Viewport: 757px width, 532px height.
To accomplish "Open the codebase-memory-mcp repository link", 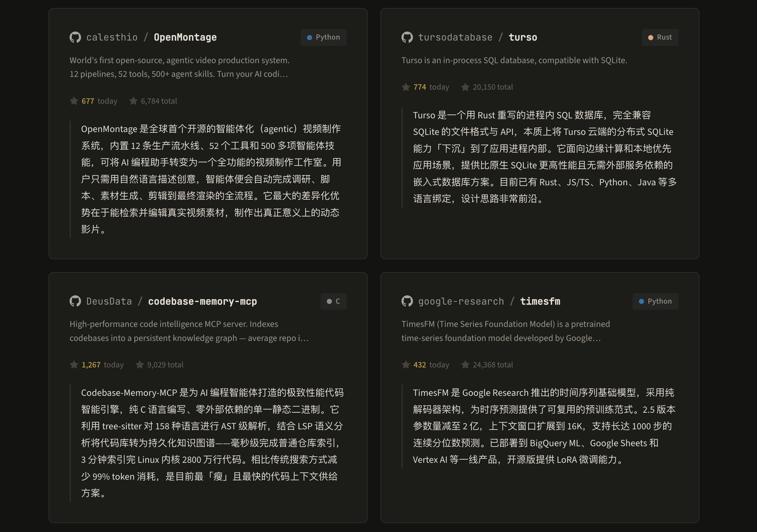I will pos(202,301).
